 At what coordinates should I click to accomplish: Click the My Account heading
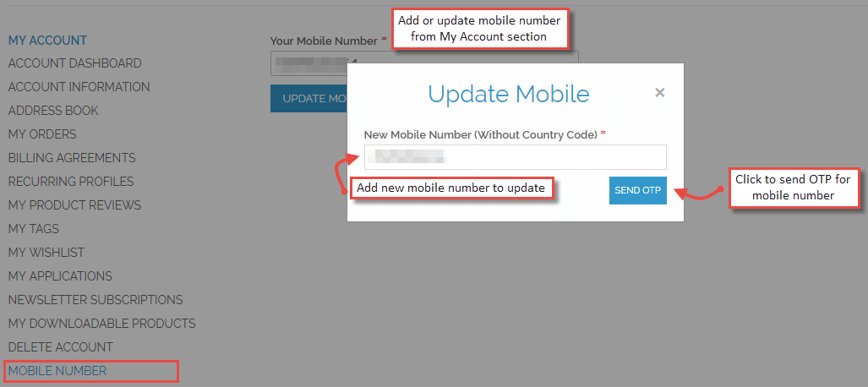click(47, 41)
